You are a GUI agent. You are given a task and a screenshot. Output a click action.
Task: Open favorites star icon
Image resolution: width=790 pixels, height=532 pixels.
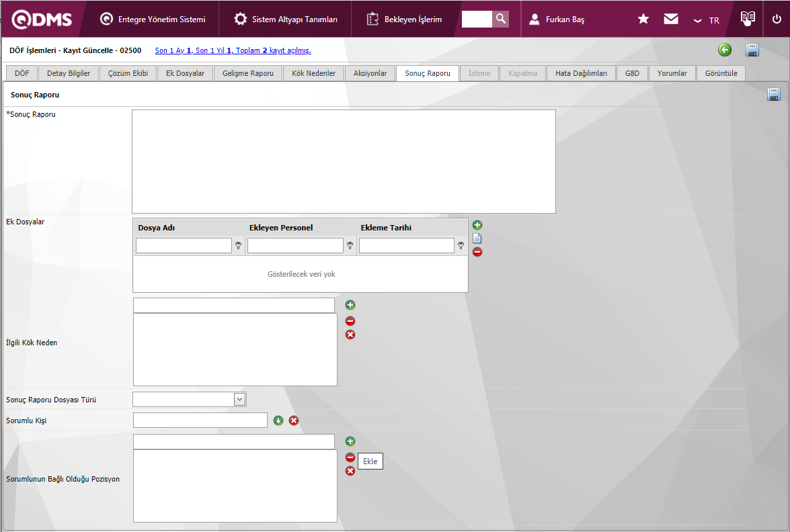tap(643, 19)
